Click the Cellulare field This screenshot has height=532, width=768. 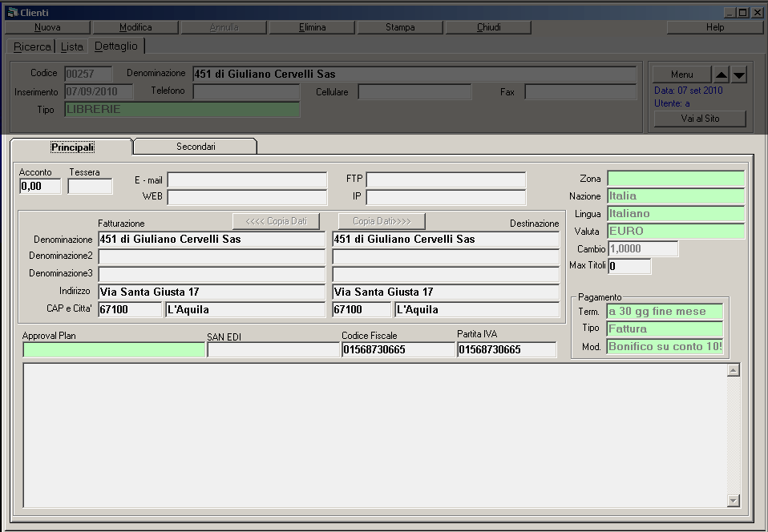point(414,91)
